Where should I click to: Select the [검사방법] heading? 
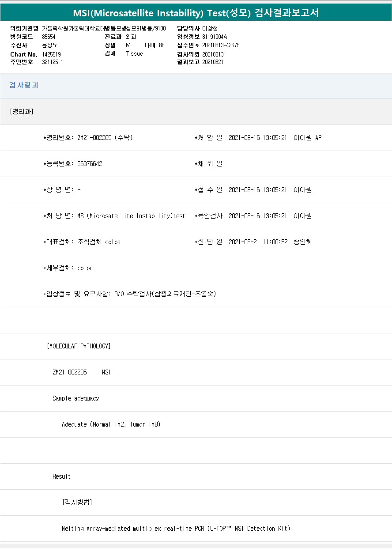pyautogui.click(x=77, y=503)
